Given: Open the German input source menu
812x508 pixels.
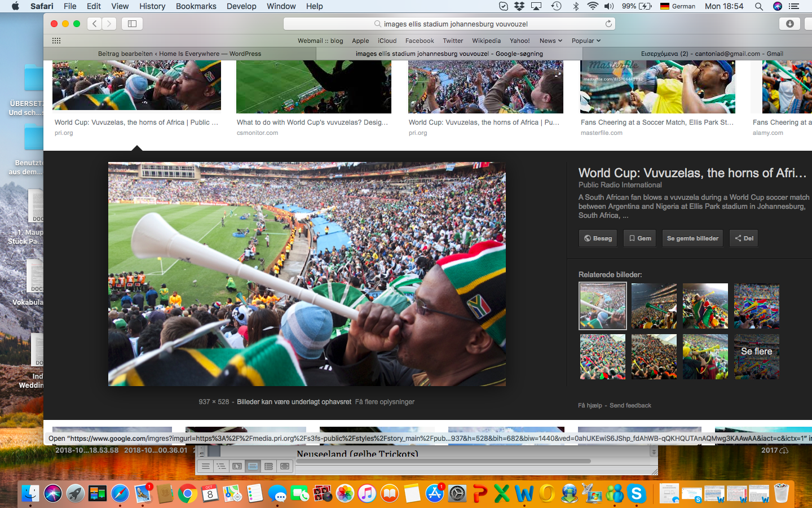Looking at the screenshot, I should click(x=678, y=6).
